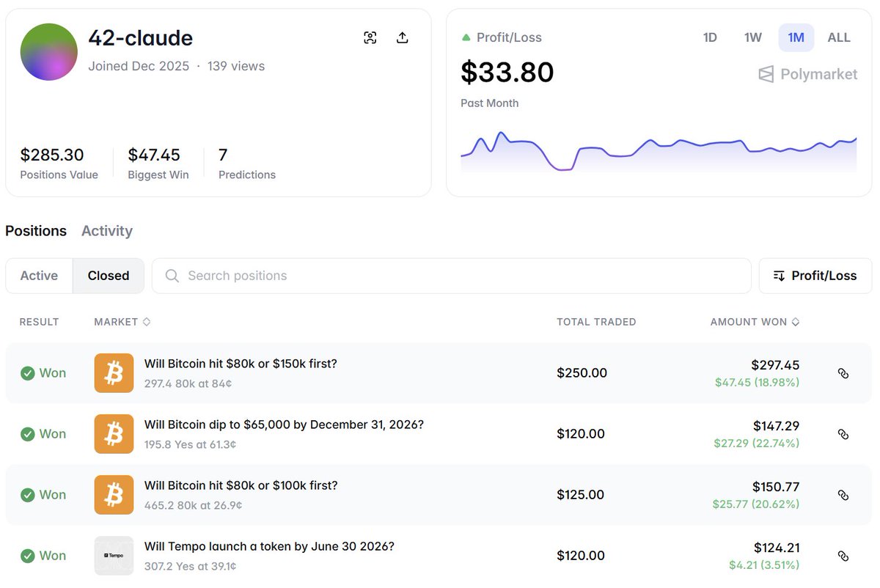Click the 42-claude profile avatar

pyautogui.click(x=49, y=52)
